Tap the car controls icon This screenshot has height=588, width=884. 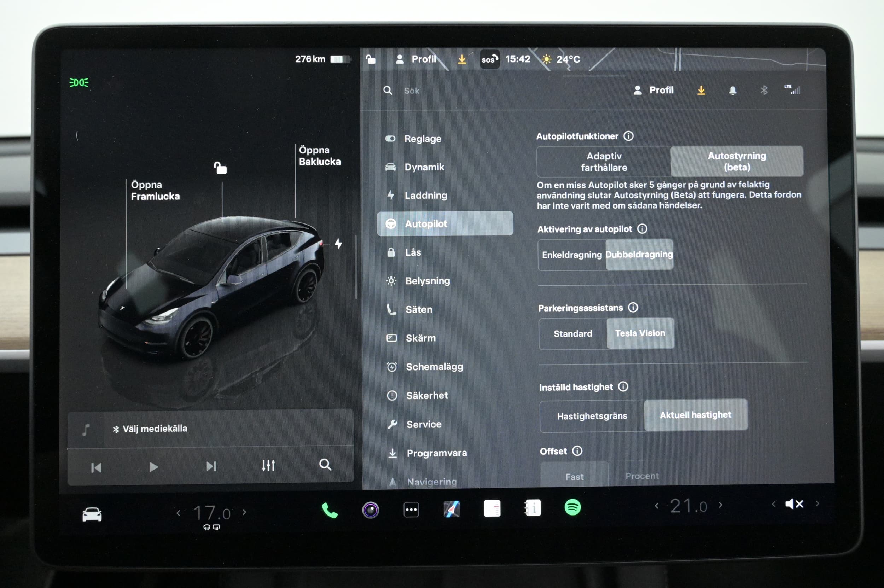pyautogui.click(x=92, y=514)
